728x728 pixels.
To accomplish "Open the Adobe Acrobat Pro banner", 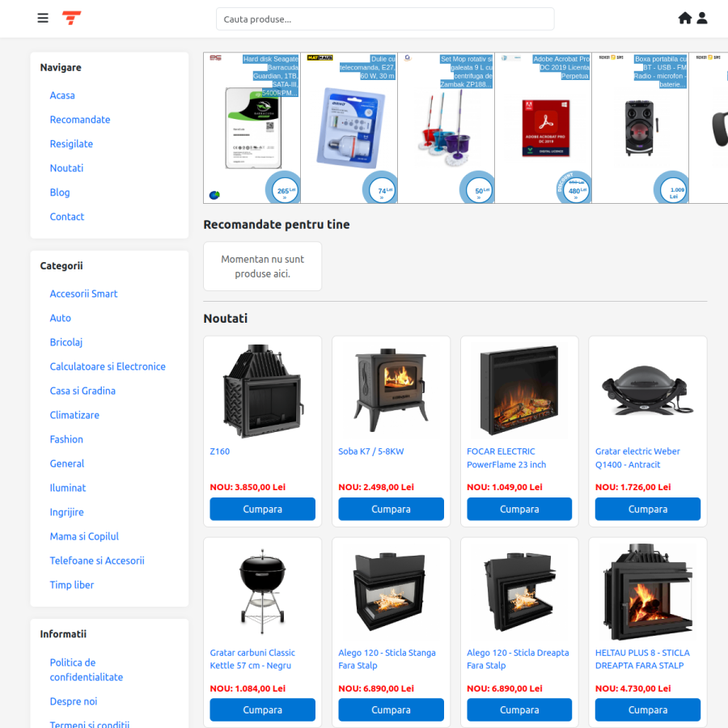I will pos(544,128).
